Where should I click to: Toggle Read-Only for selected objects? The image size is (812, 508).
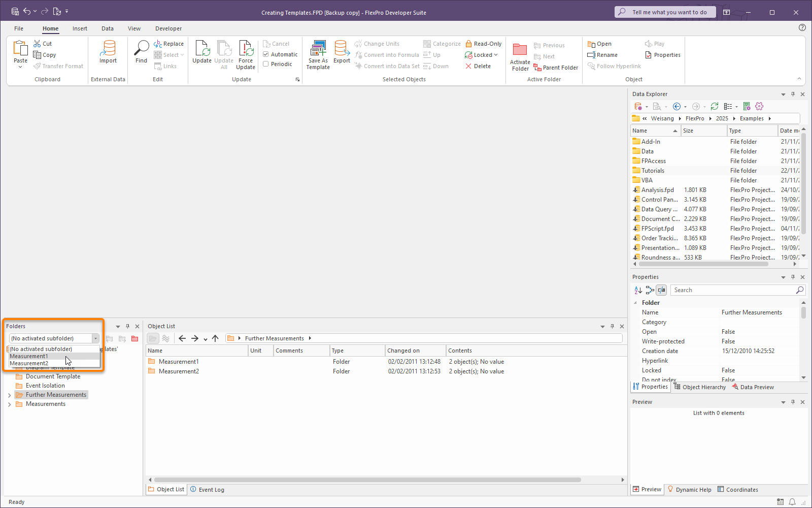click(483, 44)
